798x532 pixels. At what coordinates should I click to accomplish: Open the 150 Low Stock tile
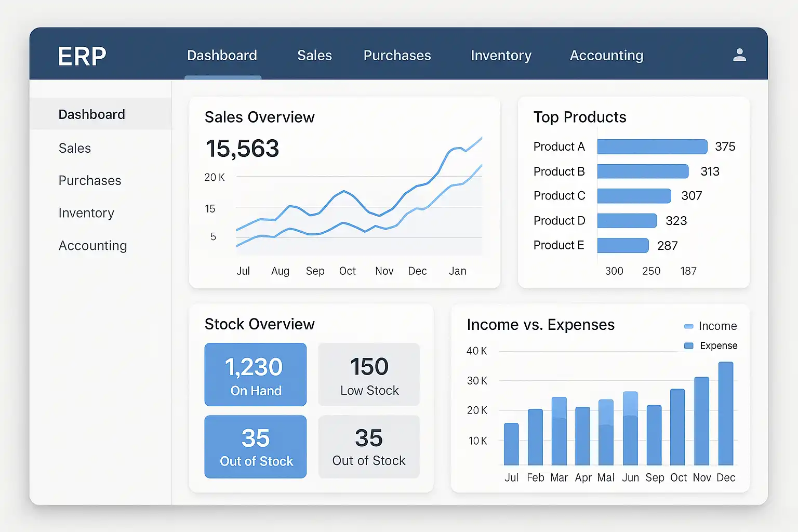[x=369, y=375]
